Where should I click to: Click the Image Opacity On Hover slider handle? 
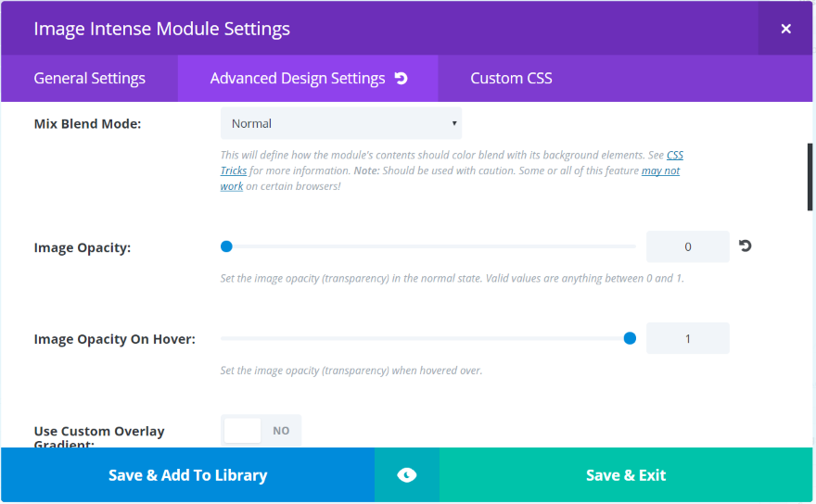[x=630, y=338]
